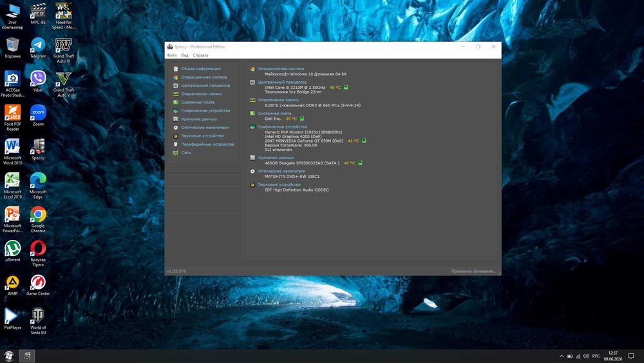Click speaker icon beside Звуковые устройства summary

(x=252, y=185)
